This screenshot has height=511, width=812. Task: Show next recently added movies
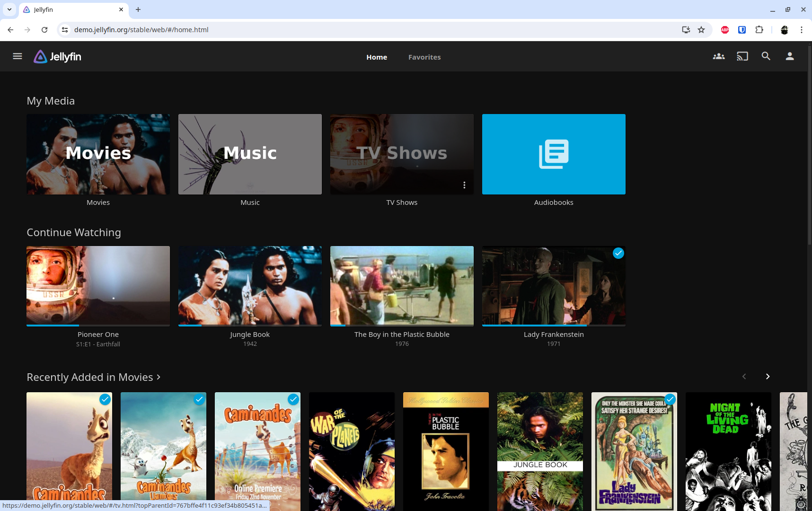pyautogui.click(x=768, y=377)
